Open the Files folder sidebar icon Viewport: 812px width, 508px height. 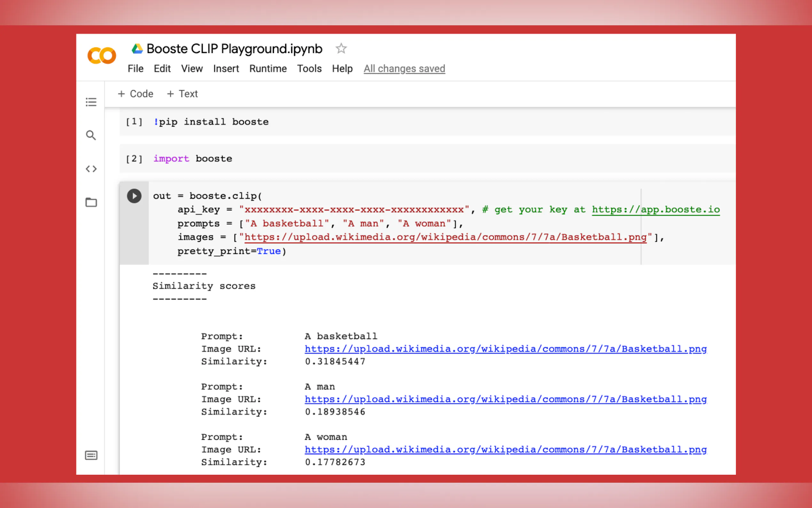point(91,202)
